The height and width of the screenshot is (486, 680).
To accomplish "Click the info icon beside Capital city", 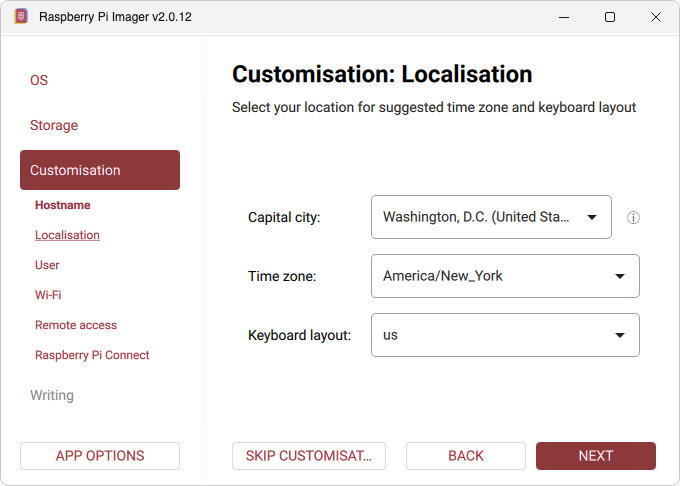I will coord(633,218).
